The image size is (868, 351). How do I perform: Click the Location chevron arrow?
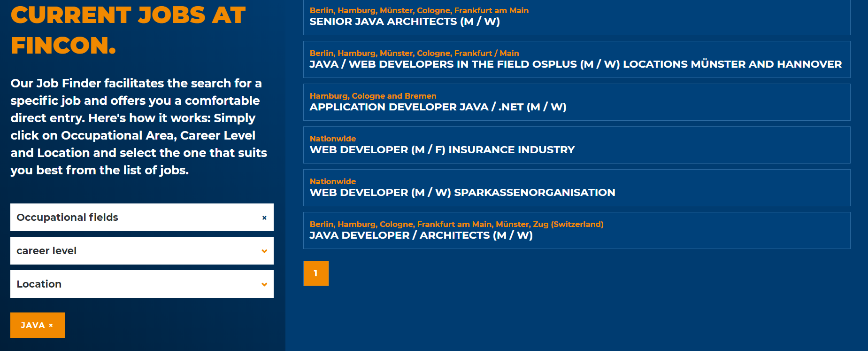coord(264,284)
